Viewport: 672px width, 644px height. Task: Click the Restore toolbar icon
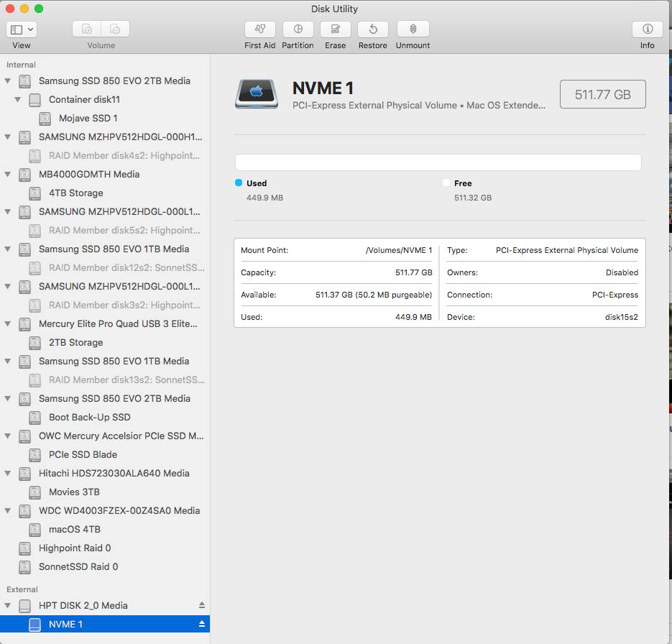373,29
